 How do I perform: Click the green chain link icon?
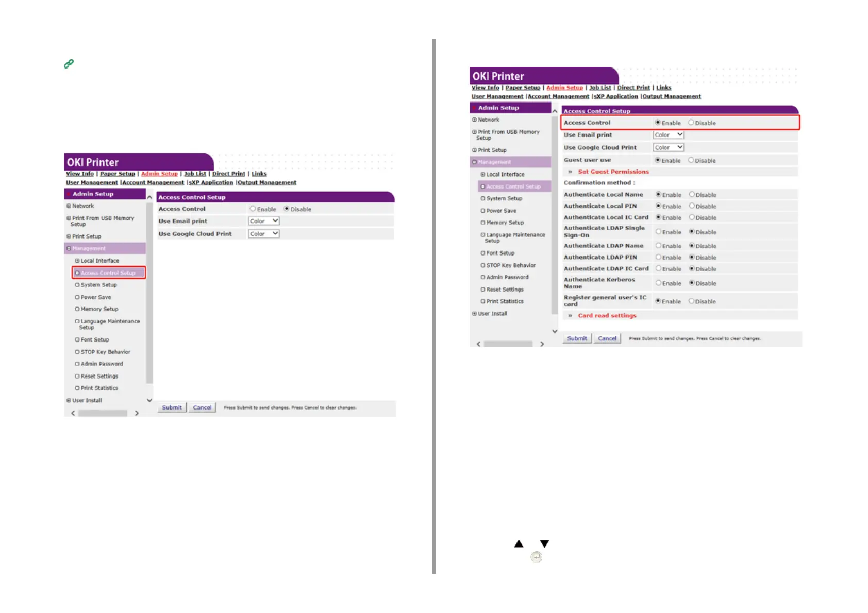(x=69, y=64)
